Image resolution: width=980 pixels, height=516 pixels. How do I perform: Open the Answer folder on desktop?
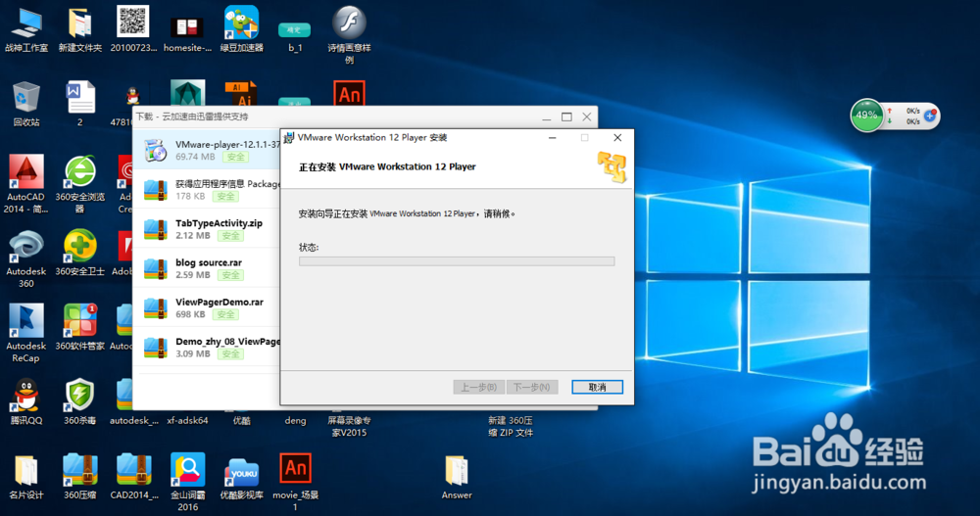pos(457,477)
